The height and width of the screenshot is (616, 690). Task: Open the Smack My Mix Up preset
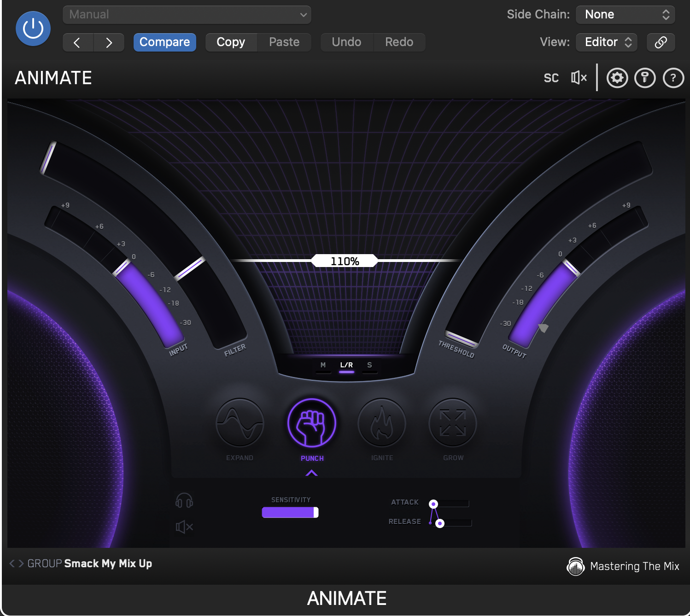[108, 564]
